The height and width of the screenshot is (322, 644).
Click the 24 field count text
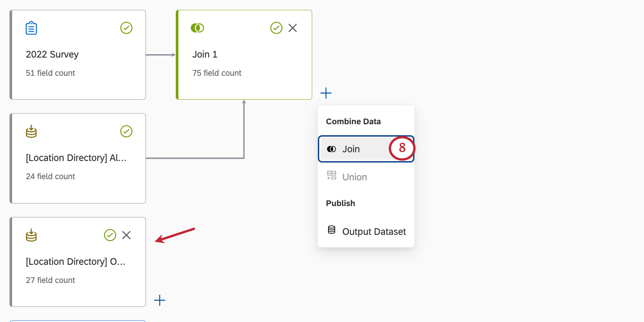point(50,176)
